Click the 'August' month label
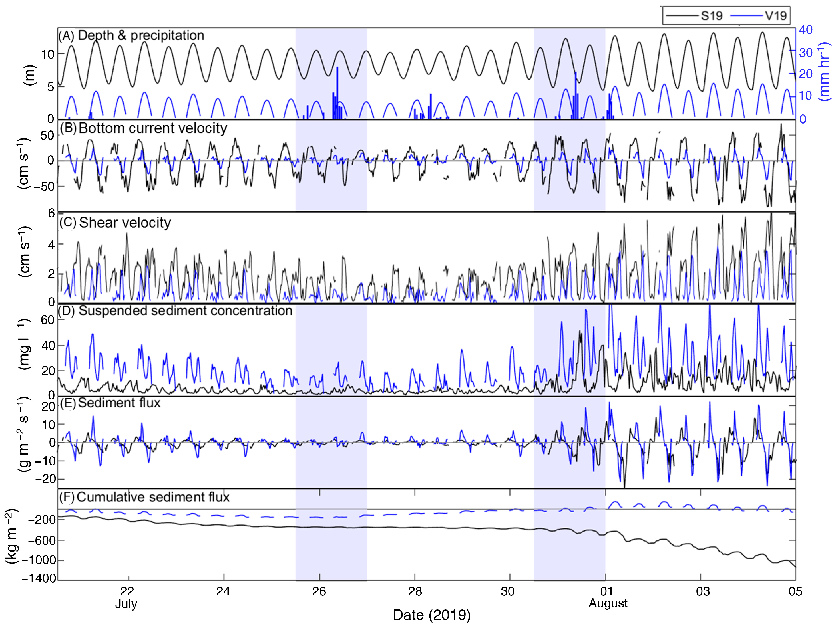Screen dimensions: 840x630 pos(608,603)
